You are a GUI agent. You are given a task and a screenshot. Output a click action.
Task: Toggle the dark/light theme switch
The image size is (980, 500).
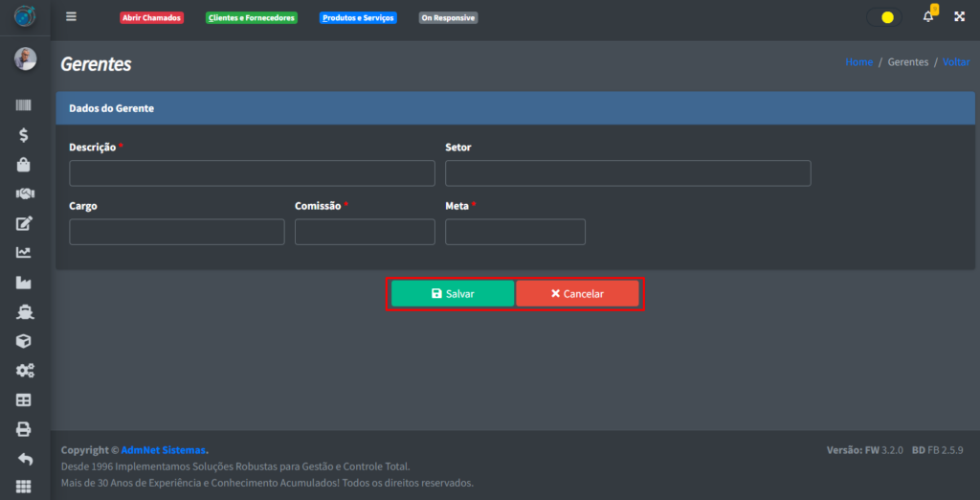click(x=883, y=17)
